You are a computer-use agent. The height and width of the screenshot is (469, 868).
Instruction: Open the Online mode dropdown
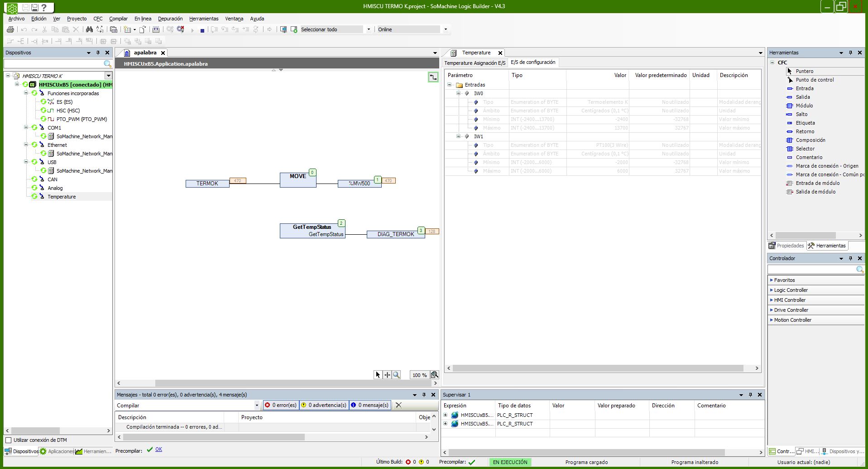point(446,29)
